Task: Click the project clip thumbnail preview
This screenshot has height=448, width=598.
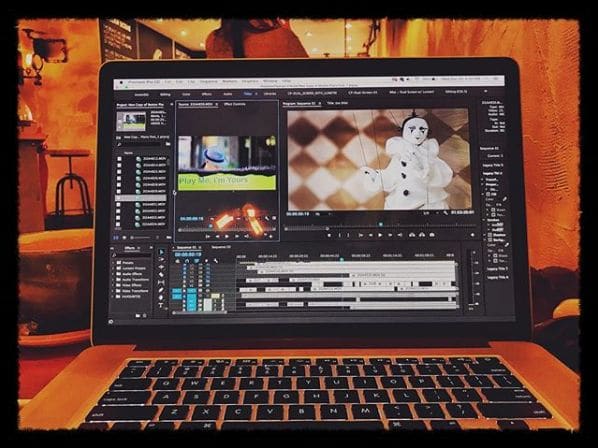Action: [131, 121]
